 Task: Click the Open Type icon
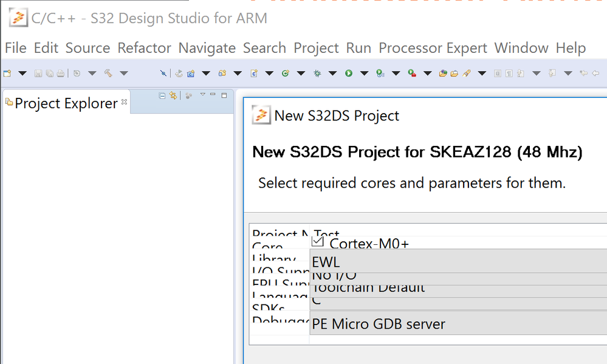pos(443,74)
